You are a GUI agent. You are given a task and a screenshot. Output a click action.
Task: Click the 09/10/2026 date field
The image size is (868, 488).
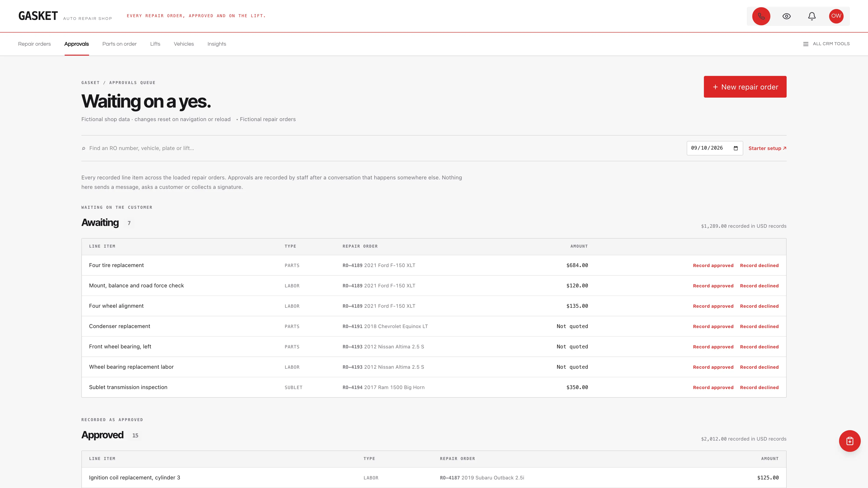click(x=715, y=148)
